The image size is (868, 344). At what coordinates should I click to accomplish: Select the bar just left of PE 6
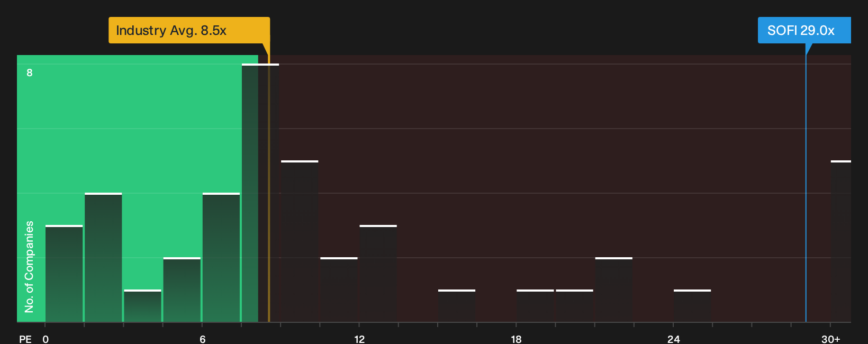click(182, 289)
